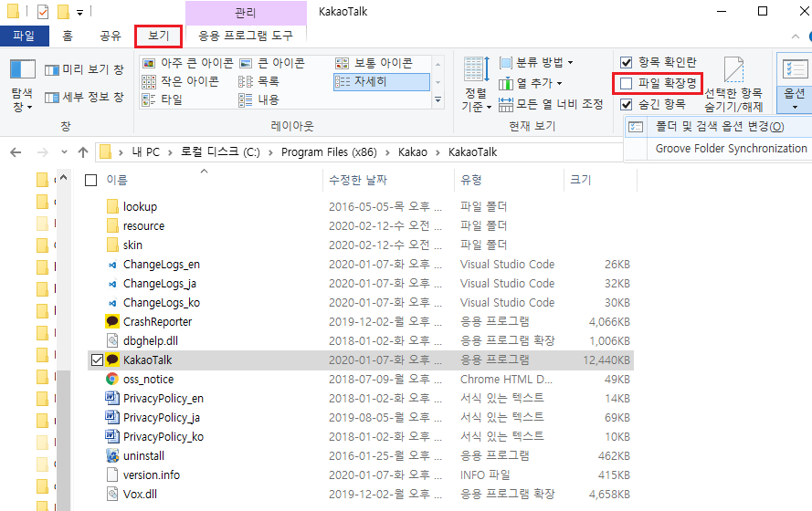Open the 정렬 기준 sort dropdown
The height and width of the screenshot is (511, 812).
[477, 84]
